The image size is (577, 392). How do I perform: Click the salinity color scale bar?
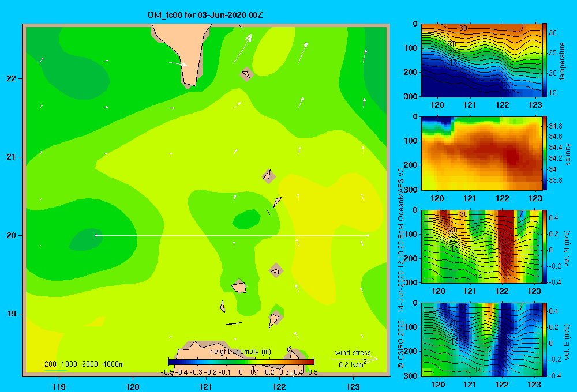(x=545, y=153)
